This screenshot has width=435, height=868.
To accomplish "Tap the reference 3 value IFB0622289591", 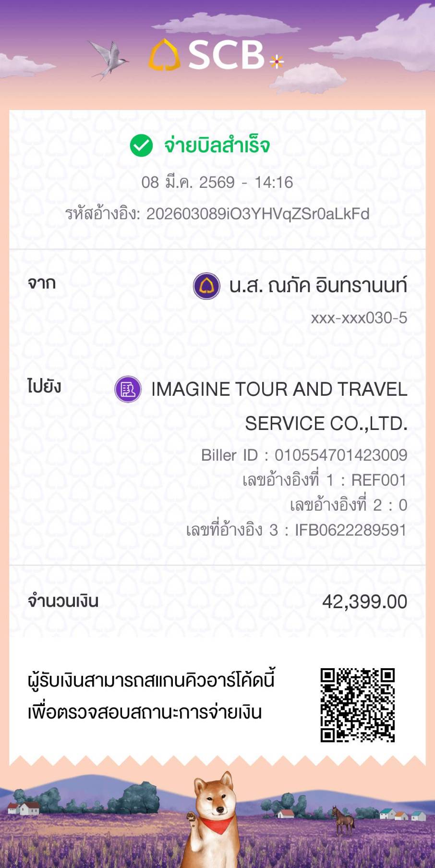I will pyautogui.click(x=350, y=530).
